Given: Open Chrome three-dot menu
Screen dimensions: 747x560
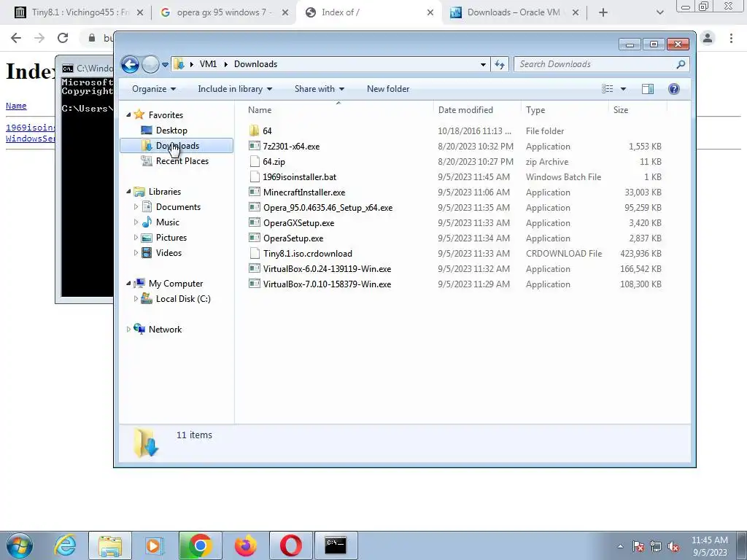Looking at the screenshot, I should point(731,38).
